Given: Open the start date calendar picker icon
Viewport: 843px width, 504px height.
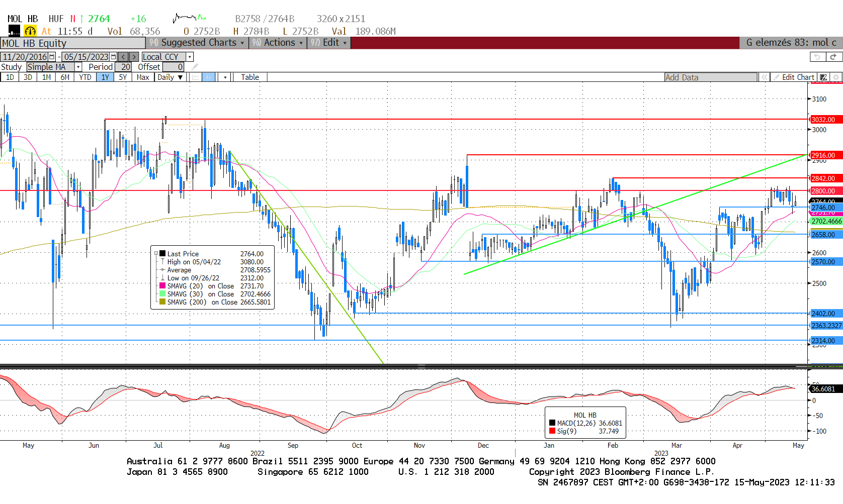Looking at the screenshot, I should click(52, 57).
